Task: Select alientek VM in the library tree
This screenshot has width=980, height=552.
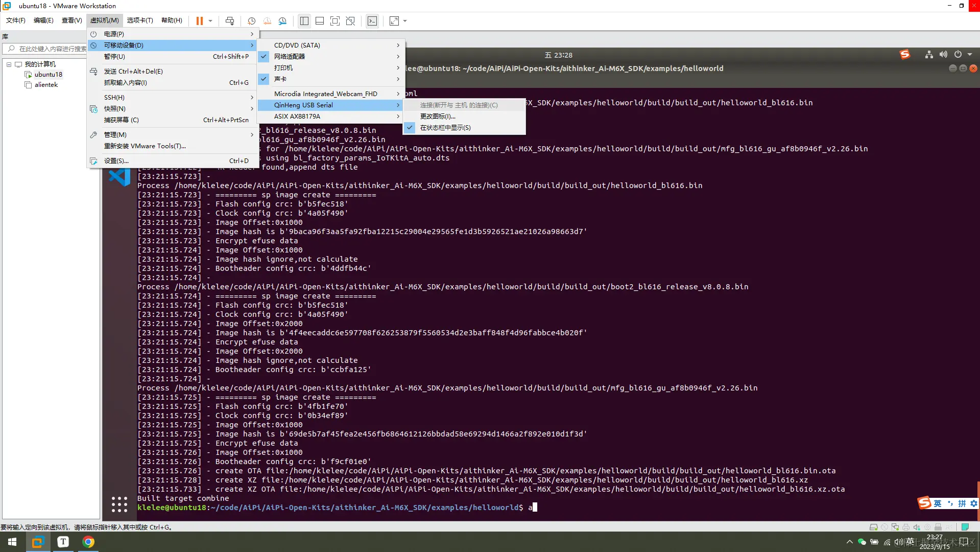Action: pyautogui.click(x=46, y=85)
